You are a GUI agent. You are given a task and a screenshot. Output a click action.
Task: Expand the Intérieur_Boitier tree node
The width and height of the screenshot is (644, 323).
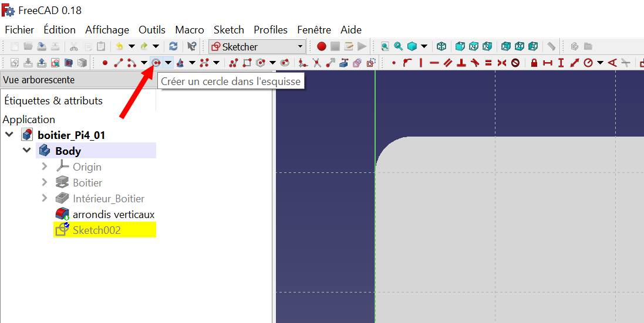(x=45, y=198)
